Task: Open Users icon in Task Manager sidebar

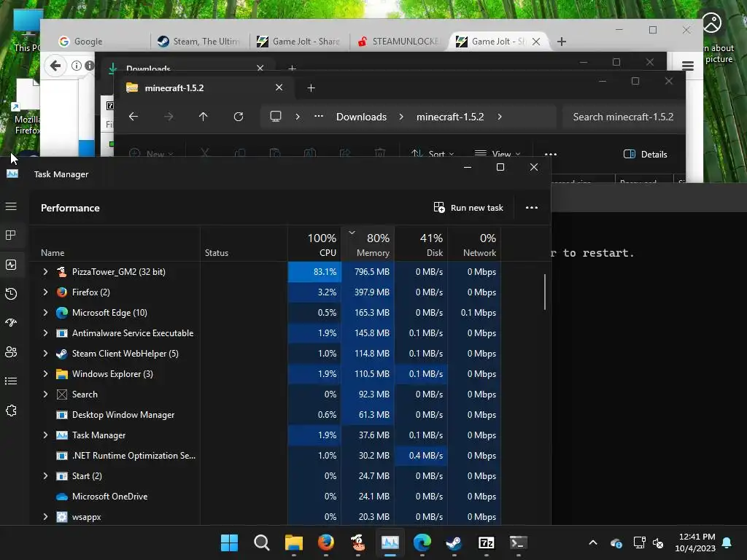Action: click(11, 352)
